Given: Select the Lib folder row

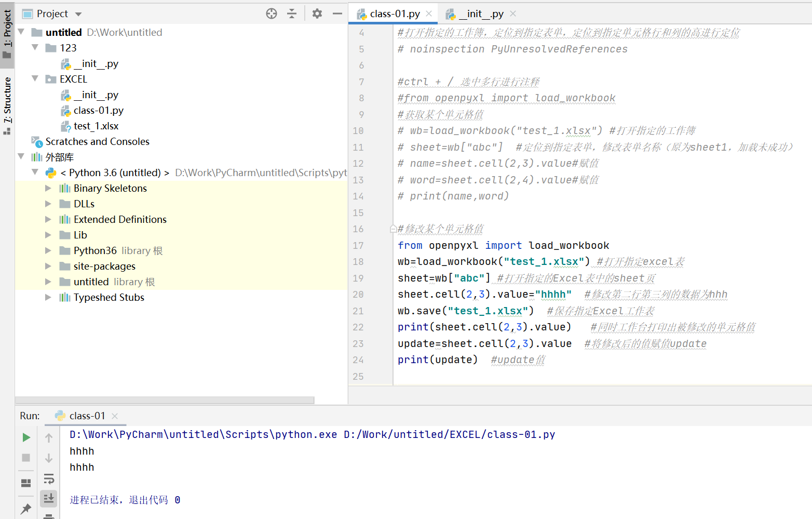Looking at the screenshot, I should tap(181, 235).
